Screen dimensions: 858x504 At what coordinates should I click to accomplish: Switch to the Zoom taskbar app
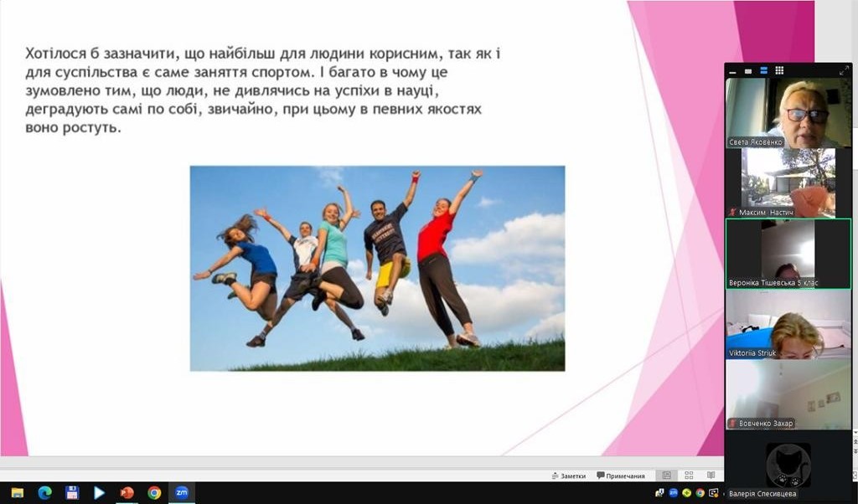[x=181, y=493]
